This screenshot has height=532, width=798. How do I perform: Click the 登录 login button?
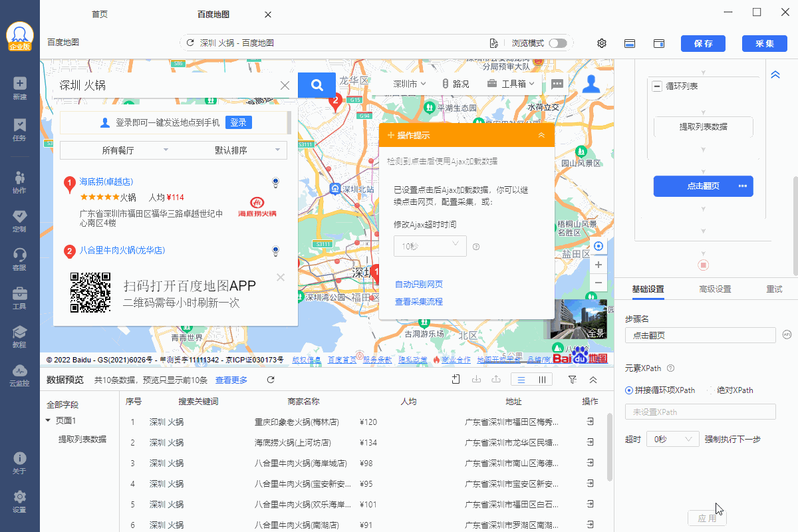tap(239, 122)
